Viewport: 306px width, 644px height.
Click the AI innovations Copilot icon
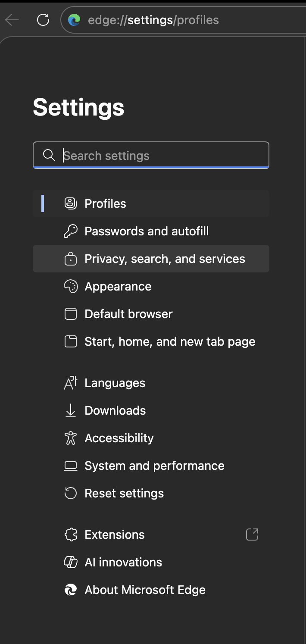(71, 562)
